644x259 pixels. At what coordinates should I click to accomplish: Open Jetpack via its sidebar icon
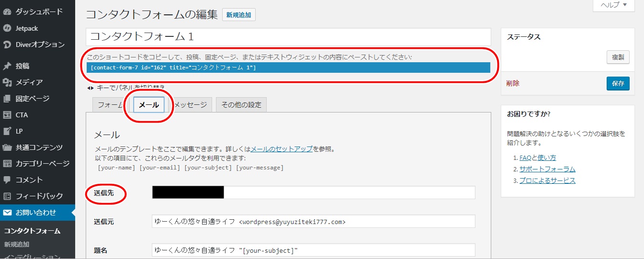click(7, 28)
